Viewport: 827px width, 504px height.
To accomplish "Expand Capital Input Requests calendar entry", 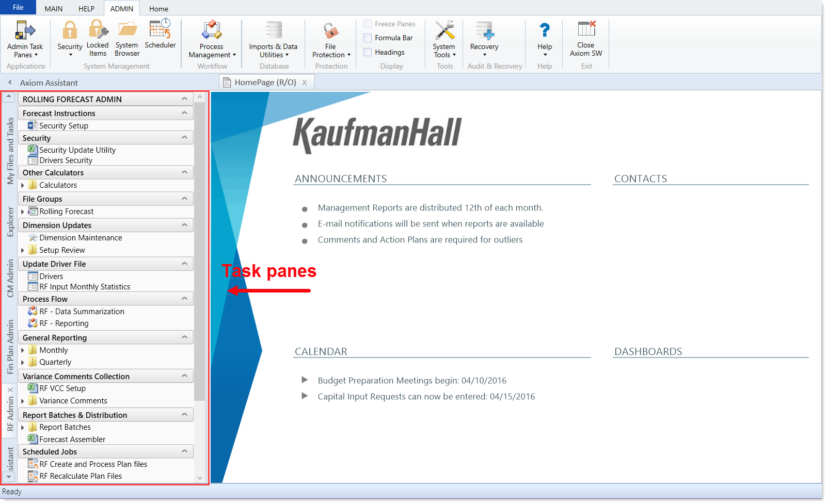I will pos(305,396).
